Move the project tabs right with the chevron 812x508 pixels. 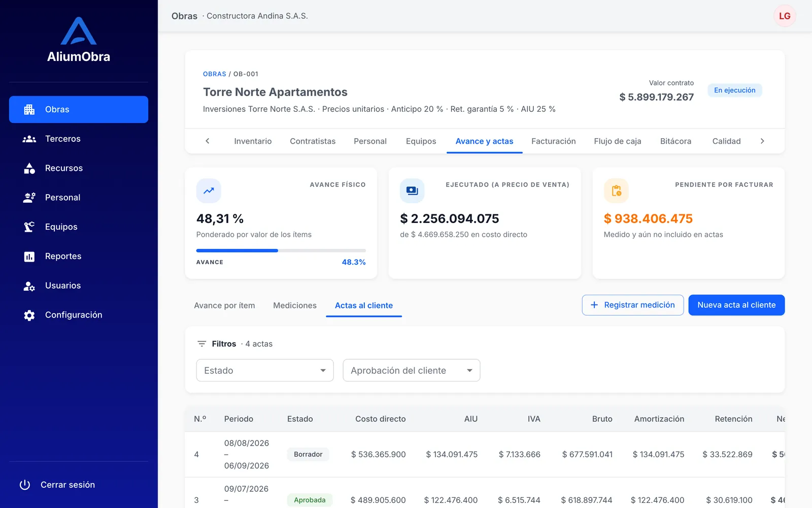[762, 141]
